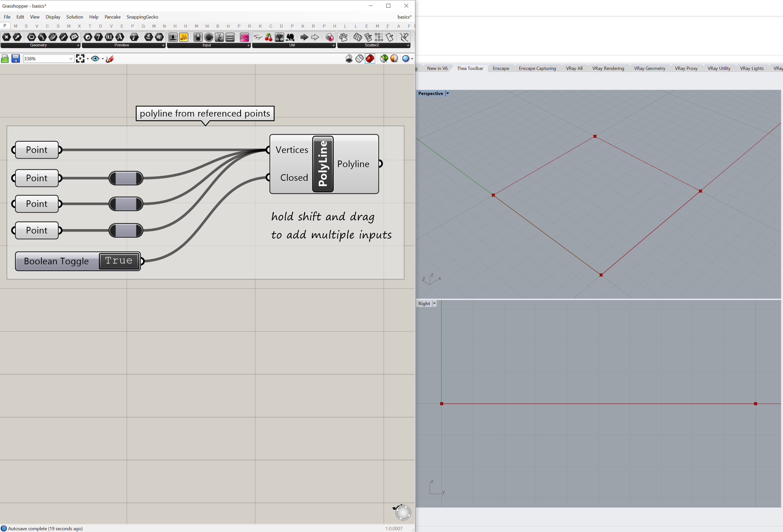Screen dimensions: 783x532
Task: Toggle the preview eye icon
Action: 95,59
